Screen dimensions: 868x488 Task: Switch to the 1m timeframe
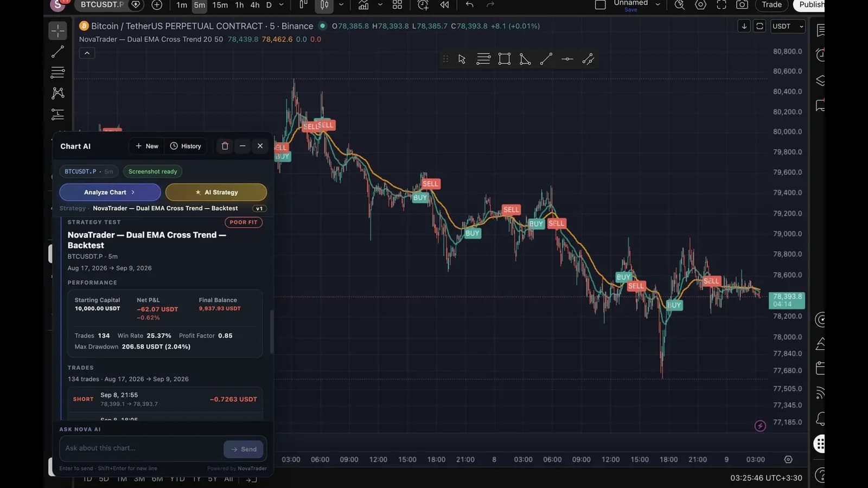(182, 5)
